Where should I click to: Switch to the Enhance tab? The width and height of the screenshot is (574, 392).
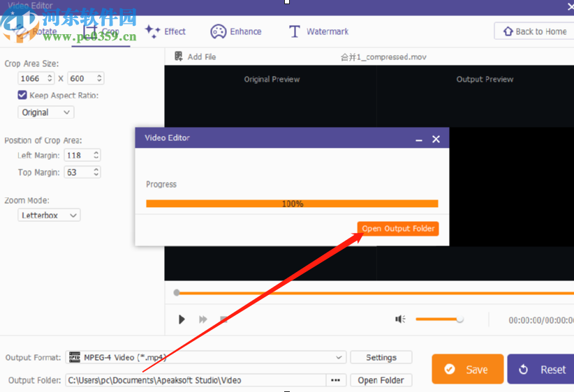(236, 31)
